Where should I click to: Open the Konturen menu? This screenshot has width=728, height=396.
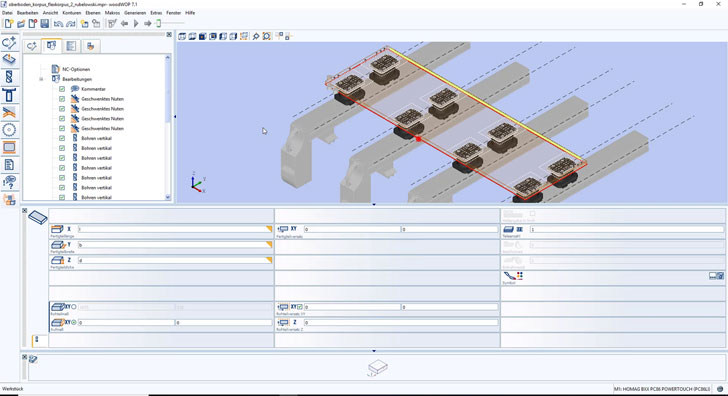pyautogui.click(x=72, y=13)
